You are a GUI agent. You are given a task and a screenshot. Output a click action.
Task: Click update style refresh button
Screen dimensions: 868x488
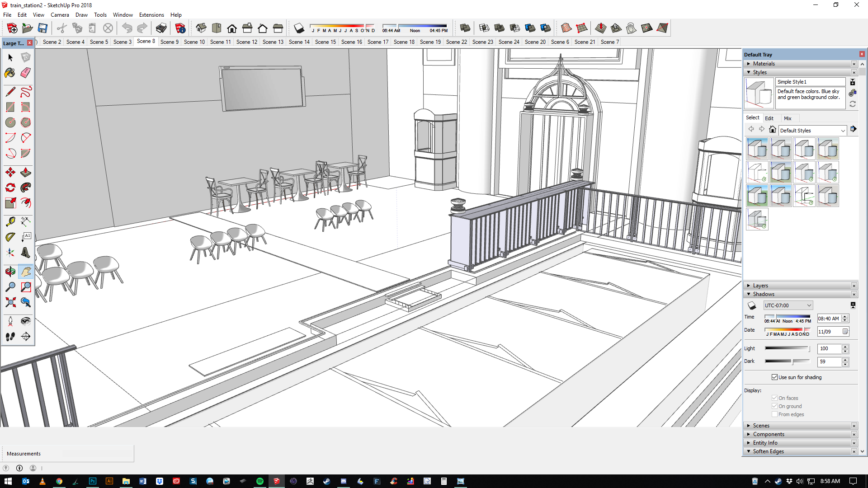coord(853,104)
